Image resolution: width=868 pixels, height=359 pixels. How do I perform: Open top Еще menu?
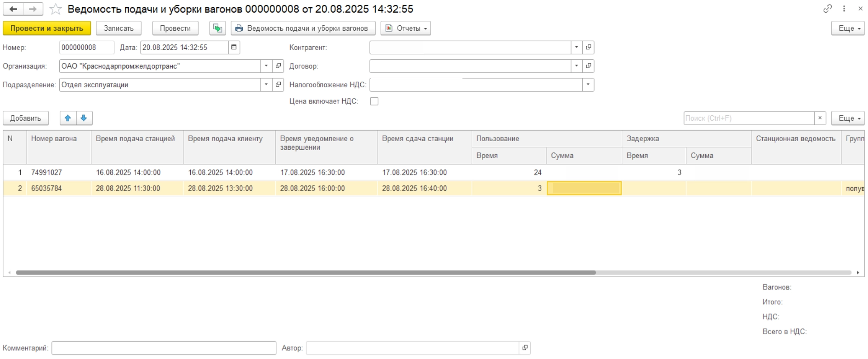[848, 28]
